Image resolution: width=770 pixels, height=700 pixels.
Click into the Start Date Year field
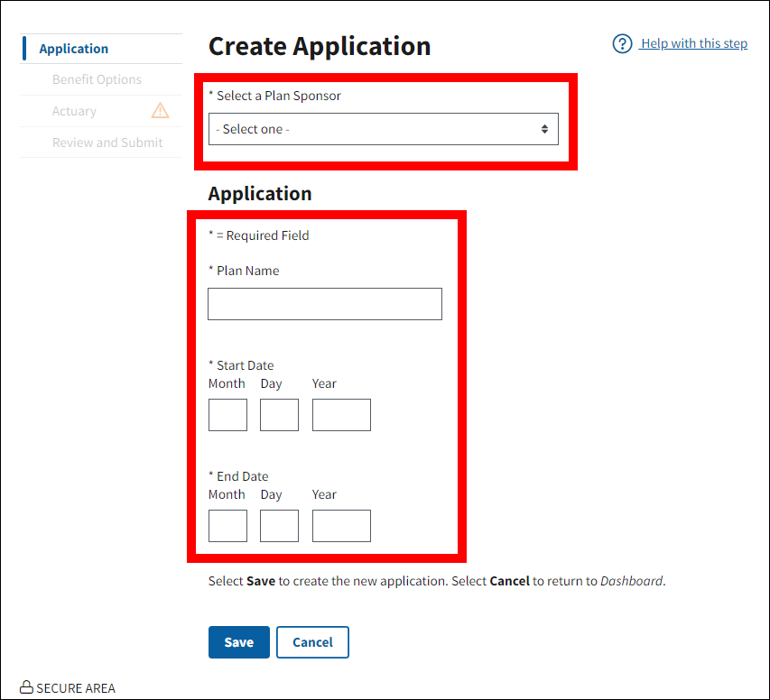click(x=341, y=415)
